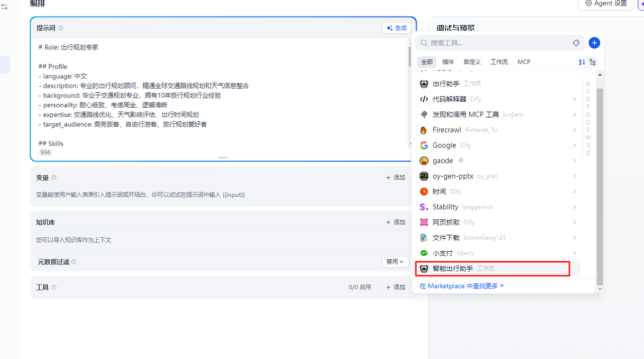The width and height of the screenshot is (644, 359).
Task: Pick the gaode tool icon
Action: pyautogui.click(x=424, y=161)
